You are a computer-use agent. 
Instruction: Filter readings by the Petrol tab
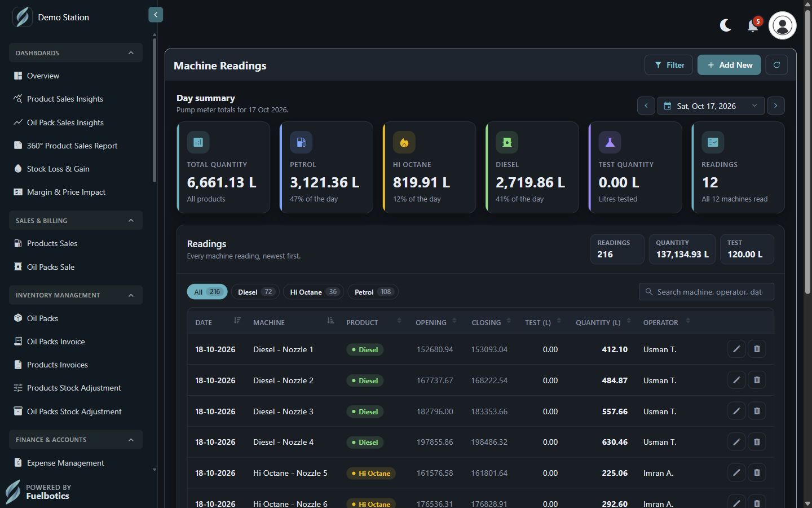(x=373, y=292)
